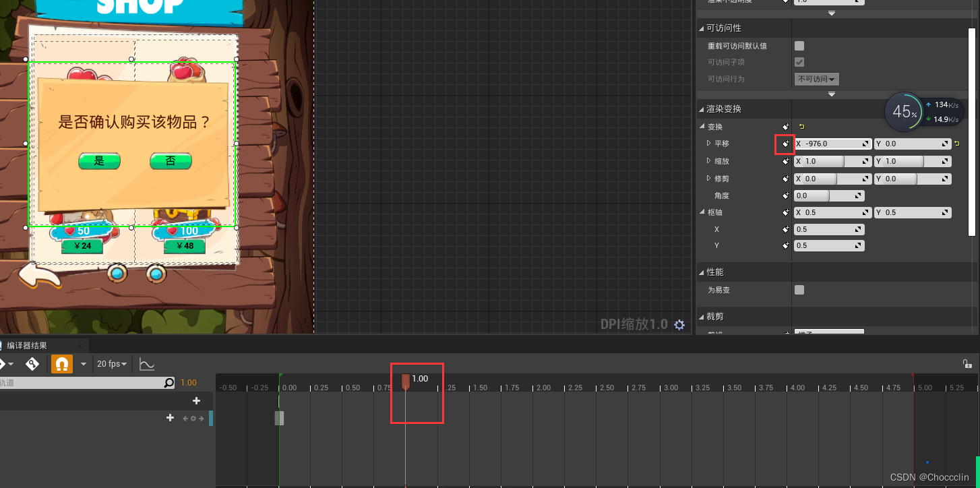This screenshot has height=488, width=980.
Task: Toggle 为易变 volatile checkbox
Action: [x=799, y=290]
